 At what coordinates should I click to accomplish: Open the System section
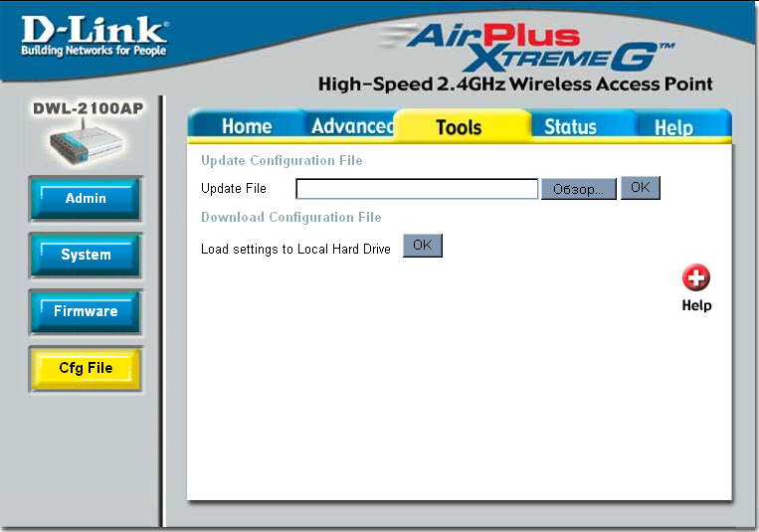[86, 256]
